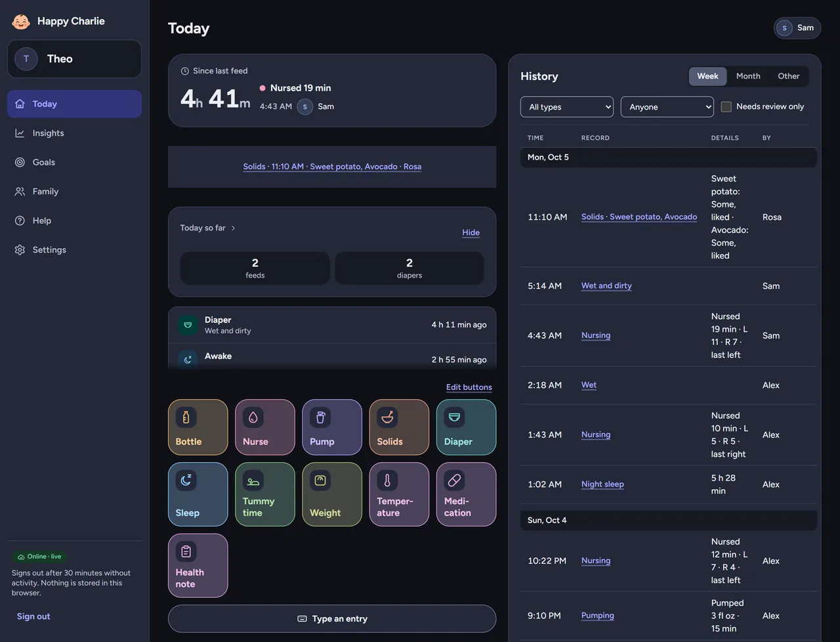
Task: Add a Weight measurement
Action: (x=332, y=494)
